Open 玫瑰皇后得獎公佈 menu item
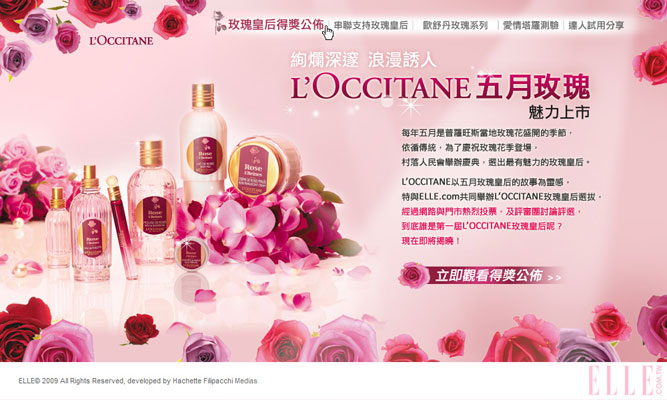Image resolution: width=667 pixels, height=400 pixels. (276, 25)
